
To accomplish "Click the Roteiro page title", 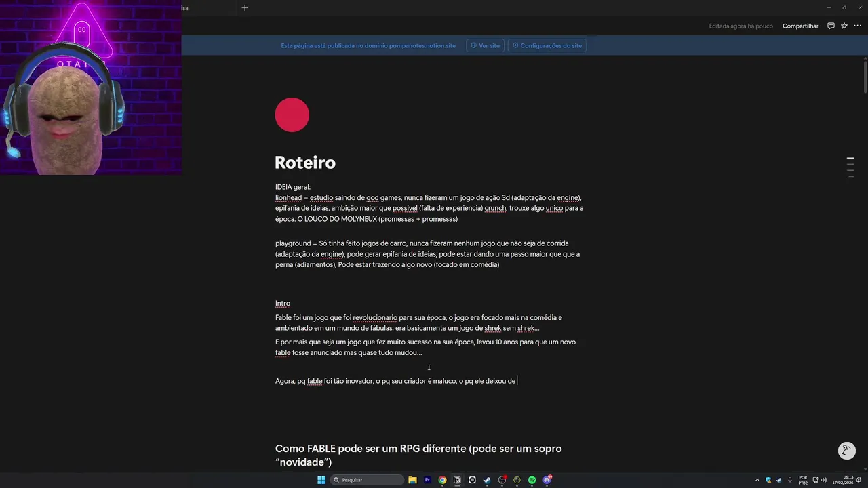I will [305, 163].
